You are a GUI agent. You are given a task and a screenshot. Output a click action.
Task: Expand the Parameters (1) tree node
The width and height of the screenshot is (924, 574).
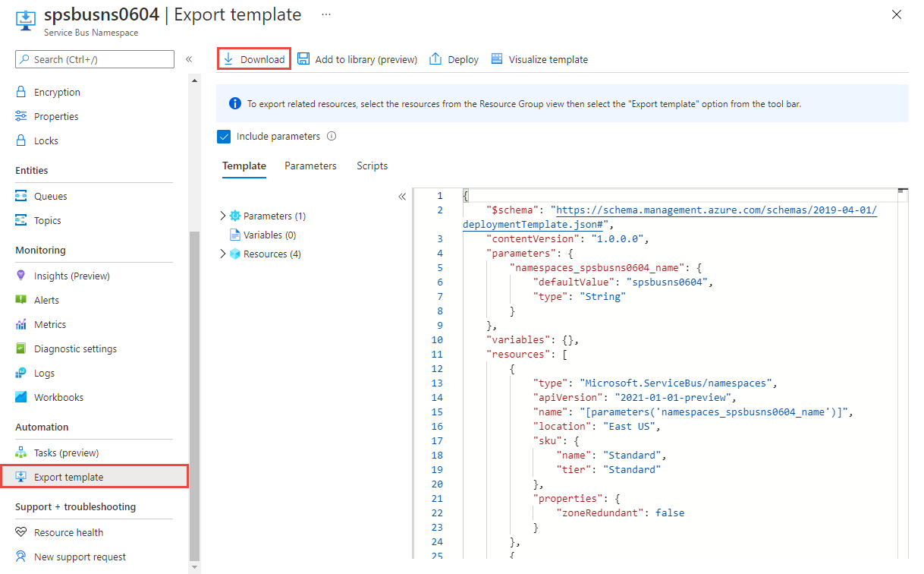tap(222, 216)
